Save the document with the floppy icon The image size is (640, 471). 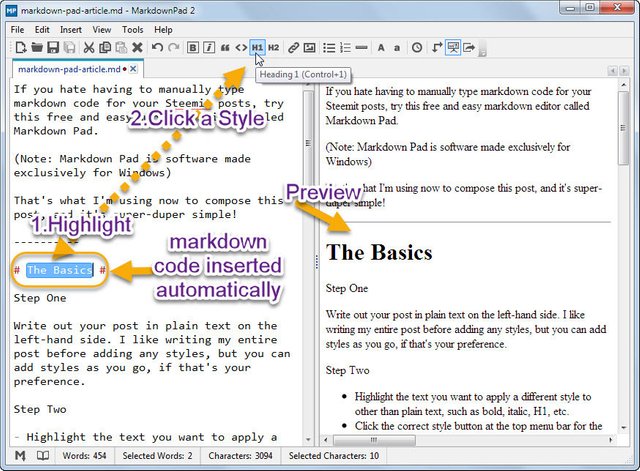click(53, 47)
